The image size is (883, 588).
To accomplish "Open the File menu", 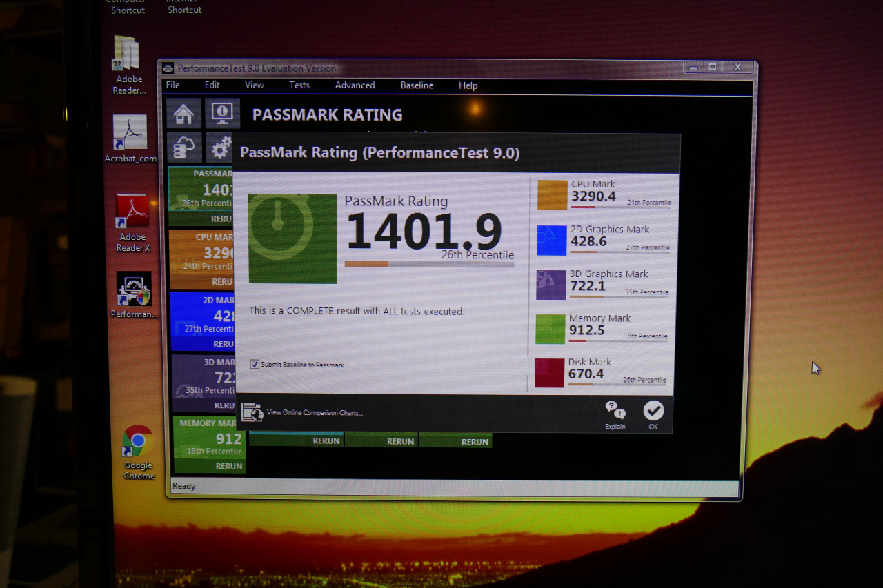I will pos(172,85).
